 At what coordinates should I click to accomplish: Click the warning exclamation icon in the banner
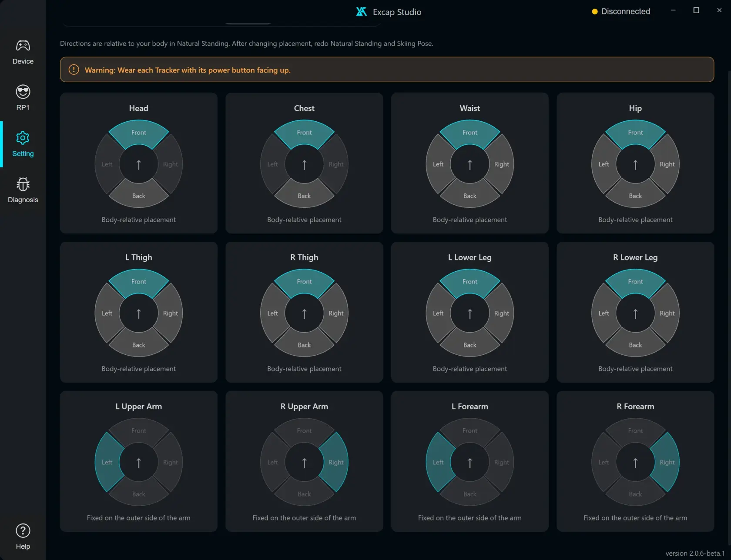(74, 70)
